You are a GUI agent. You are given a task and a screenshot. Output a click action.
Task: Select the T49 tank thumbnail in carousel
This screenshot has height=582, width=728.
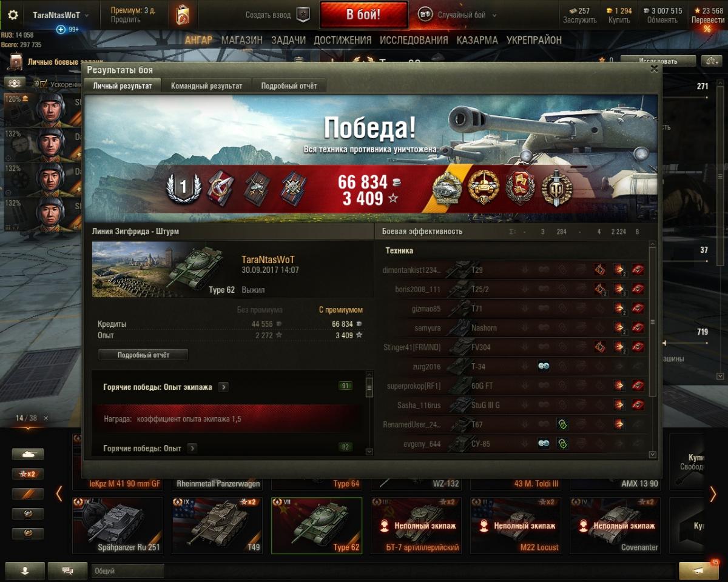point(217,525)
